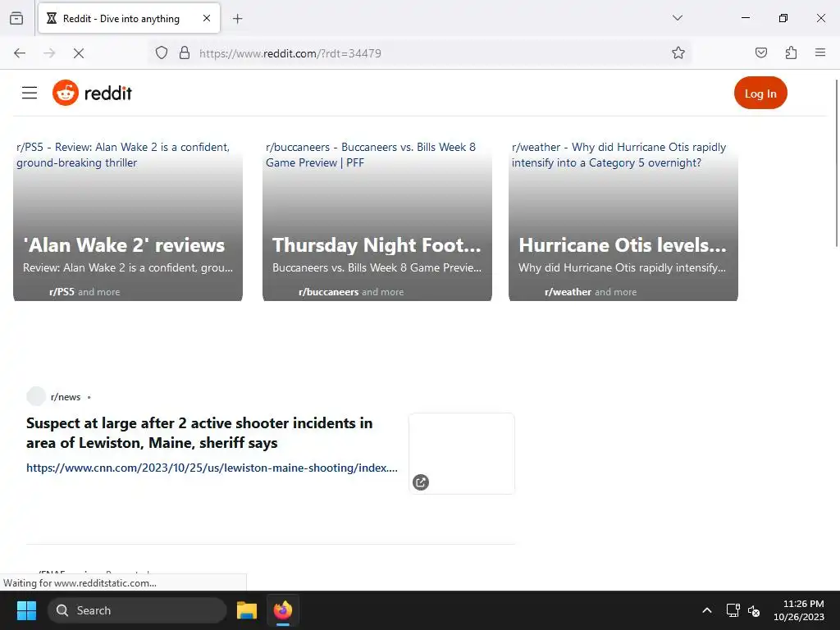Save page to Pocket
840x630 pixels.
[760, 52]
